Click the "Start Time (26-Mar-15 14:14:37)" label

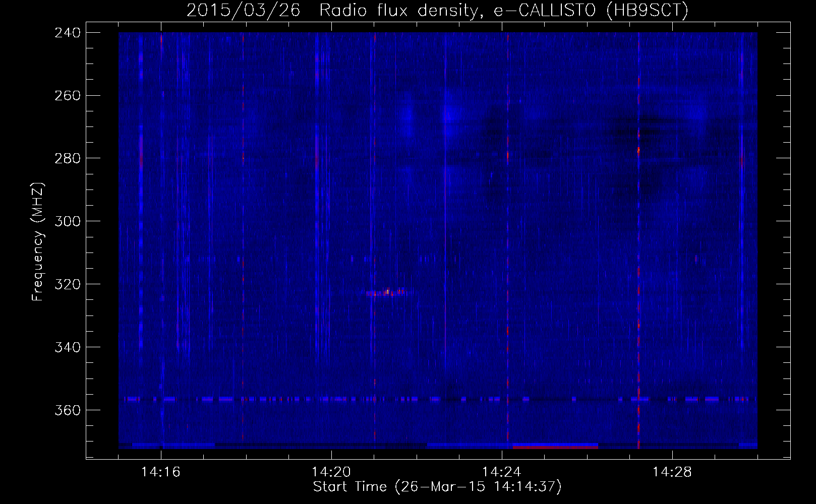pyautogui.click(x=437, y=487)
